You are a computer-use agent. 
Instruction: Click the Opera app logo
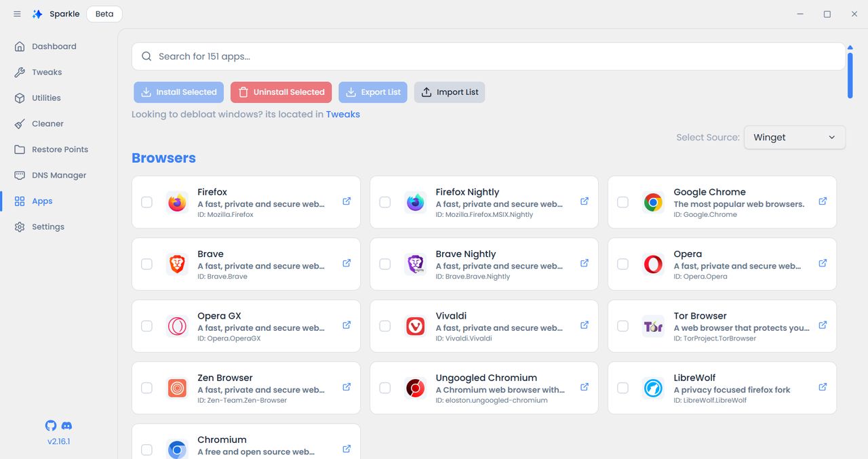[x=653, y=264]
